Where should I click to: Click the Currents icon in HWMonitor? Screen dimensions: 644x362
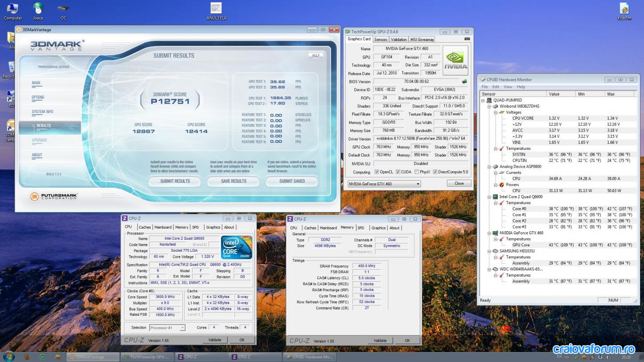(502, 173)
